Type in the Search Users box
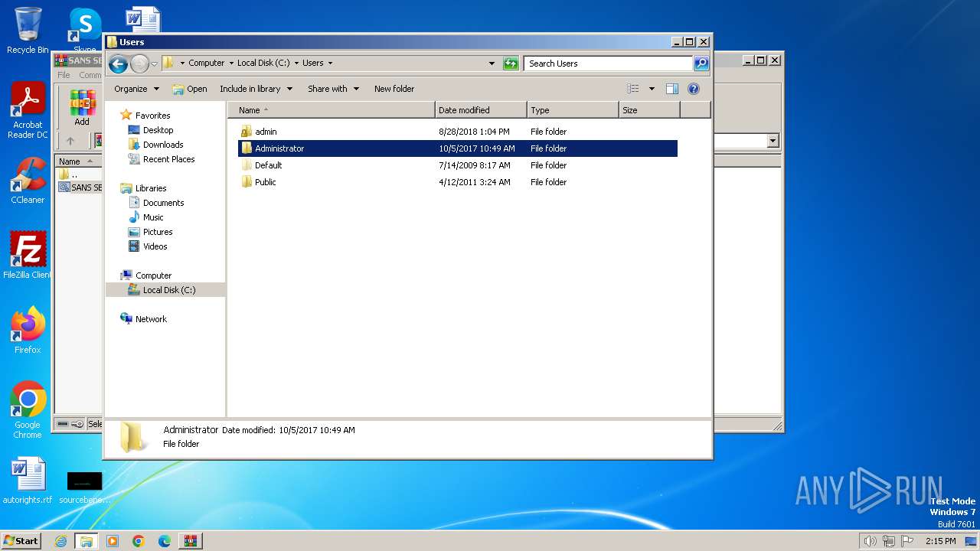Screen dimensions: 980x551 (x=609, y=64)
